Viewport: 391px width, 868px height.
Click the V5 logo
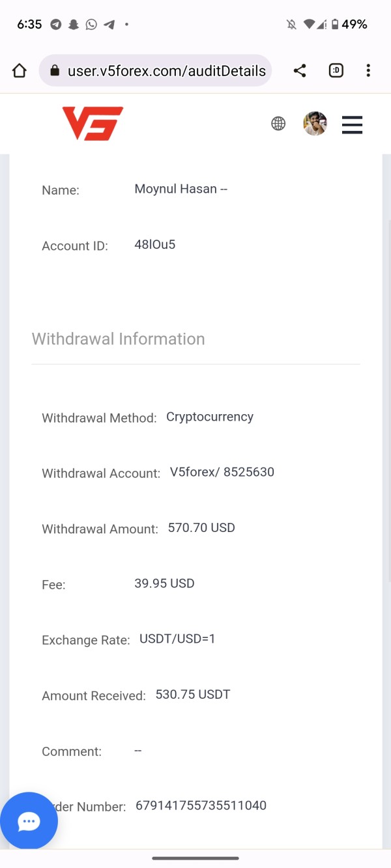tap(93, 124)
